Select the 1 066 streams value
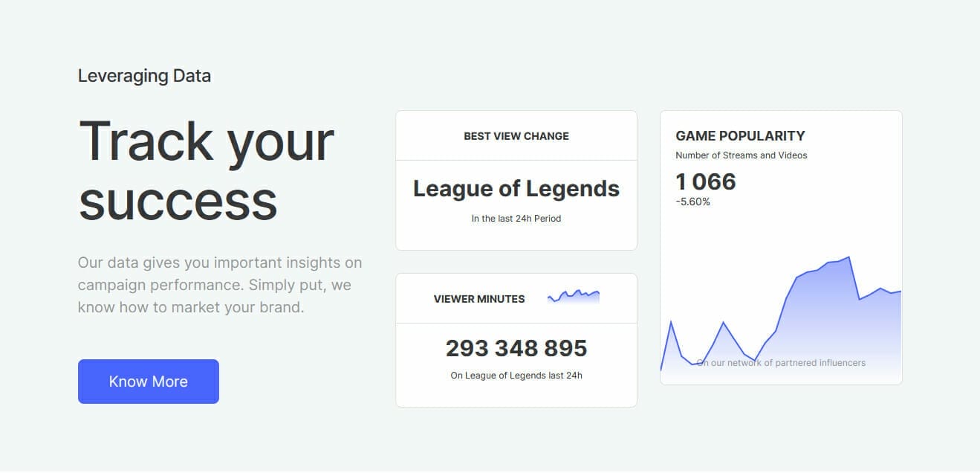Image resolution: width=980 pixels, height=473 pixels. (705, 182)
